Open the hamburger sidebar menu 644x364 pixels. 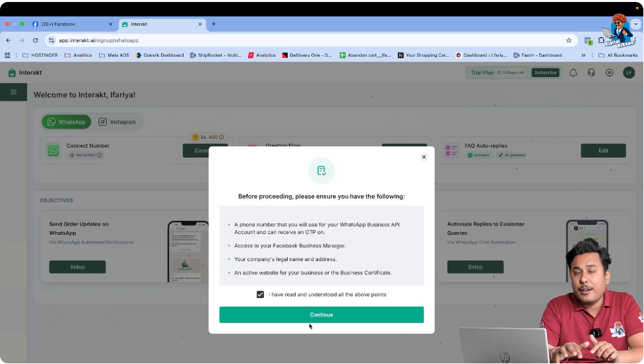pos(14,92)
